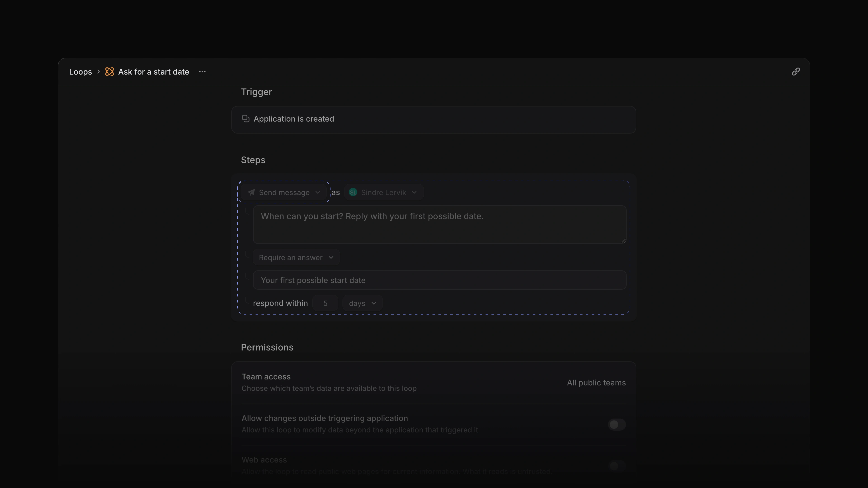The height and width of the screenshot is (488, 868).
Task: Toggle the Web access switch
Action: (x=617, y=466)
